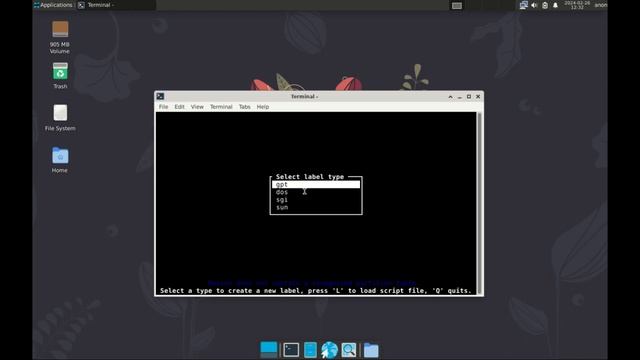Minimize the Terminal window
640x360 pixels.
tap(460, 97)
